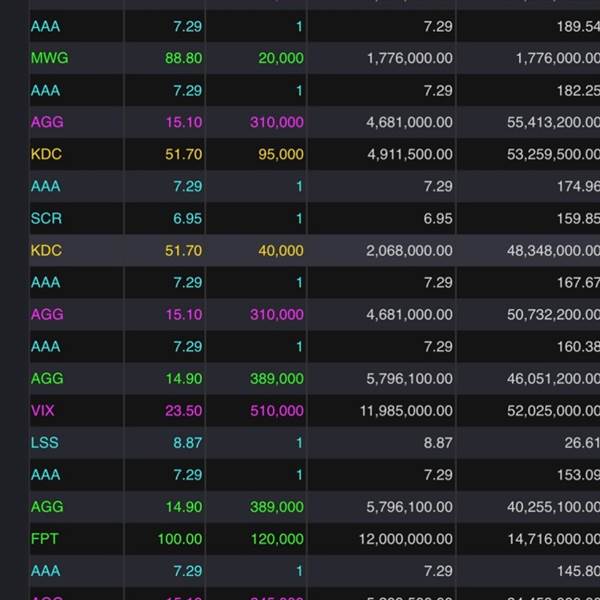Select FPT volume cell 120,000

pos(276,538)
